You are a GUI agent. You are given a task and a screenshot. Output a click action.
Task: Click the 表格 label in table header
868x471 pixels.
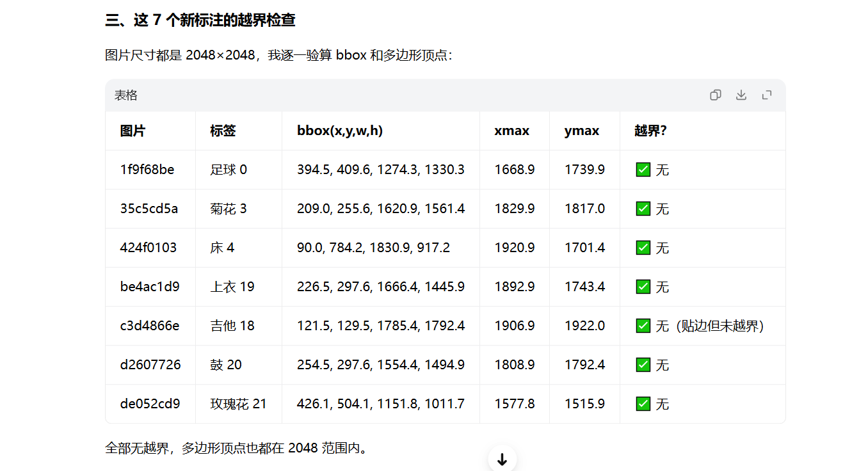coord(126,95)
